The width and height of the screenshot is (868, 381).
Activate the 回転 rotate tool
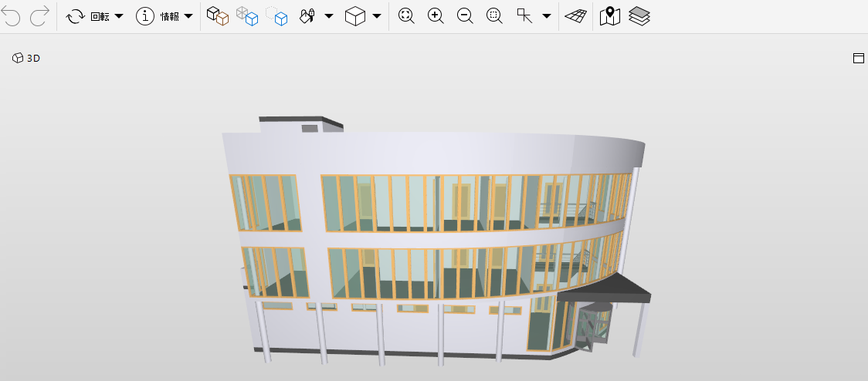point(87,17)
